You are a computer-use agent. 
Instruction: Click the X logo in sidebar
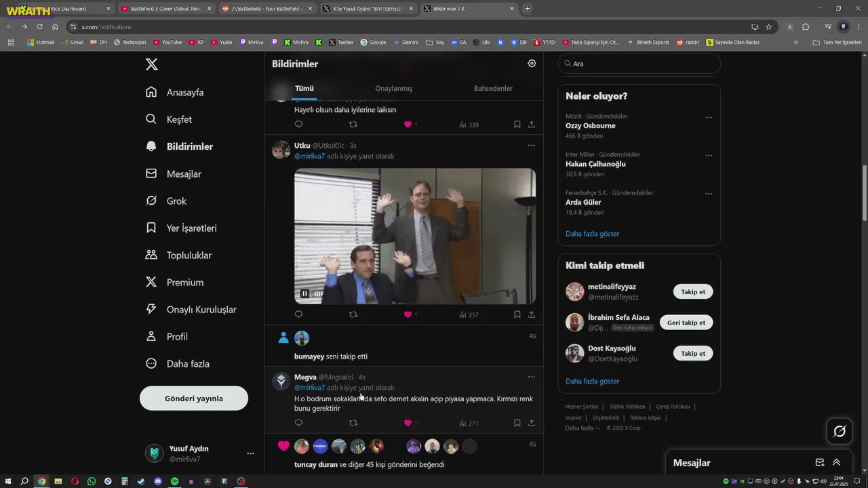[x=152, y=64]
